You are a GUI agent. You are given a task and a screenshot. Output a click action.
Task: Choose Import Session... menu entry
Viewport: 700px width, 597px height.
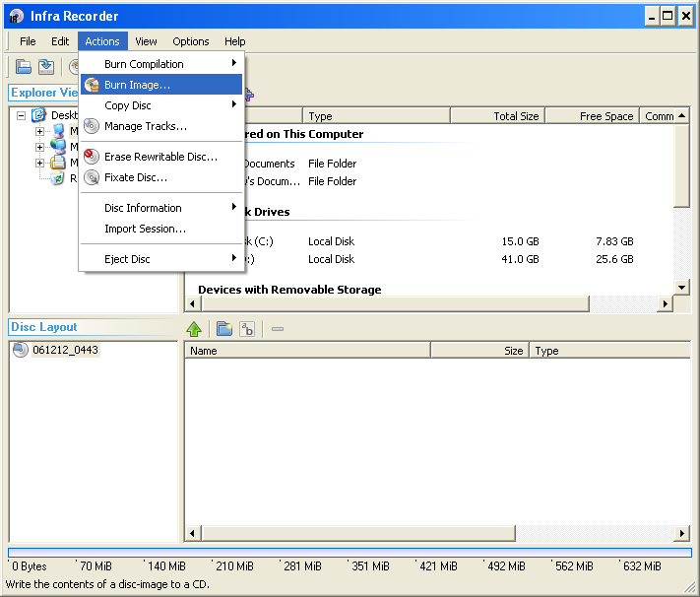(x=161, y=229)
